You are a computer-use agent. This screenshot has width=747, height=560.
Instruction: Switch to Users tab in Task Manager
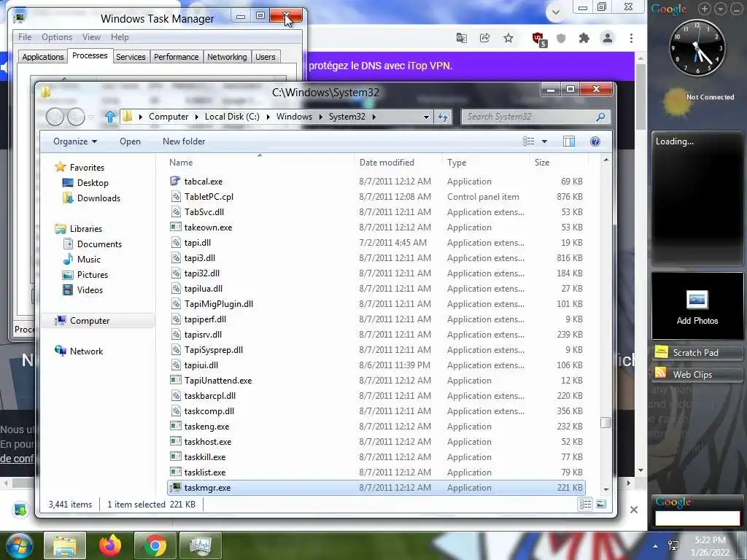tap(266, 57)
